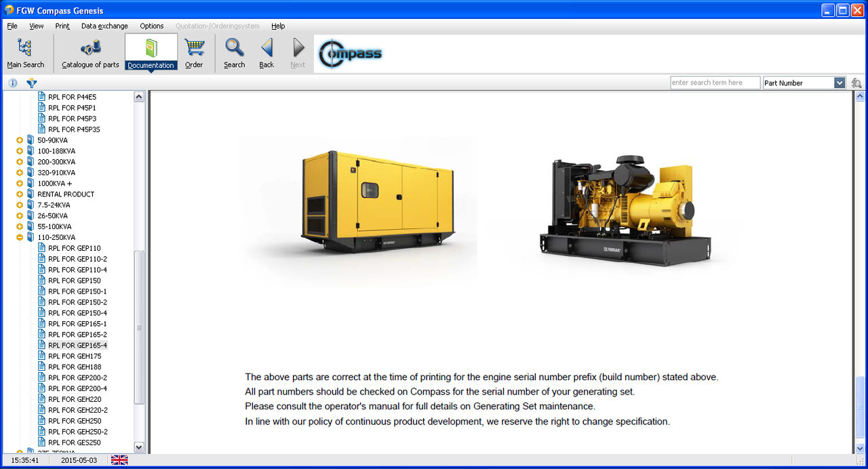Select RPL FOR GEP150-4 entry
Image resolution: width=868 pixels, height=469 pixels.
[77, 313]
